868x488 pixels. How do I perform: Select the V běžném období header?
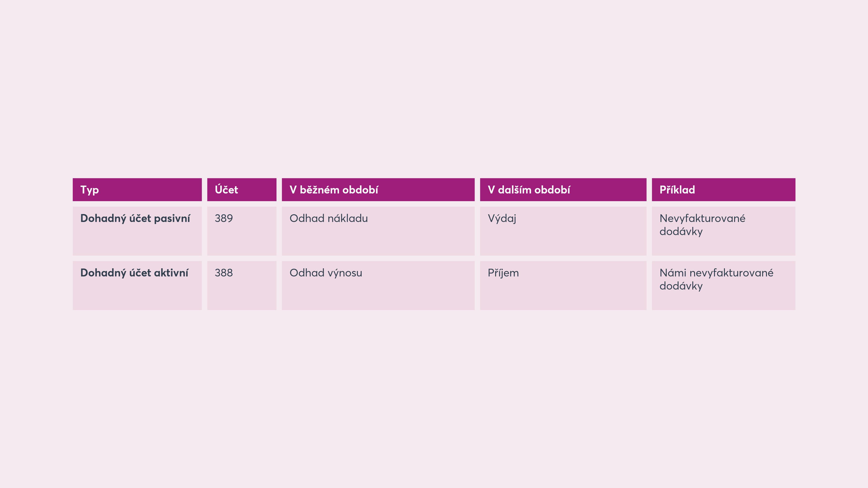click(x=378, y=190)
